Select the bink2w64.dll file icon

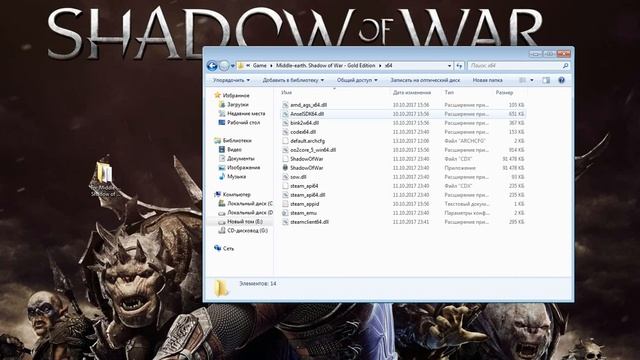coord(285,123)
